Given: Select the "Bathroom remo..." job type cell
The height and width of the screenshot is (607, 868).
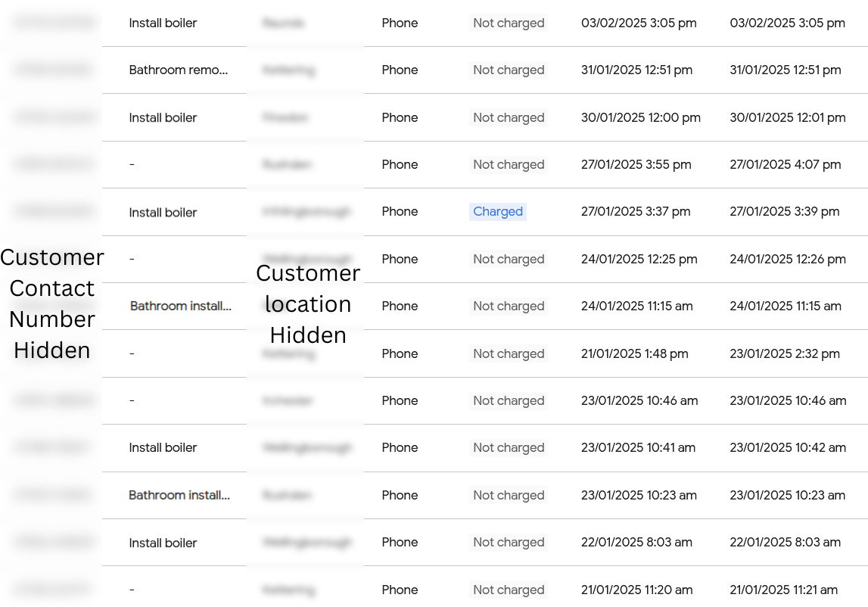Looking at the screenshot, I should coord(178,70).
